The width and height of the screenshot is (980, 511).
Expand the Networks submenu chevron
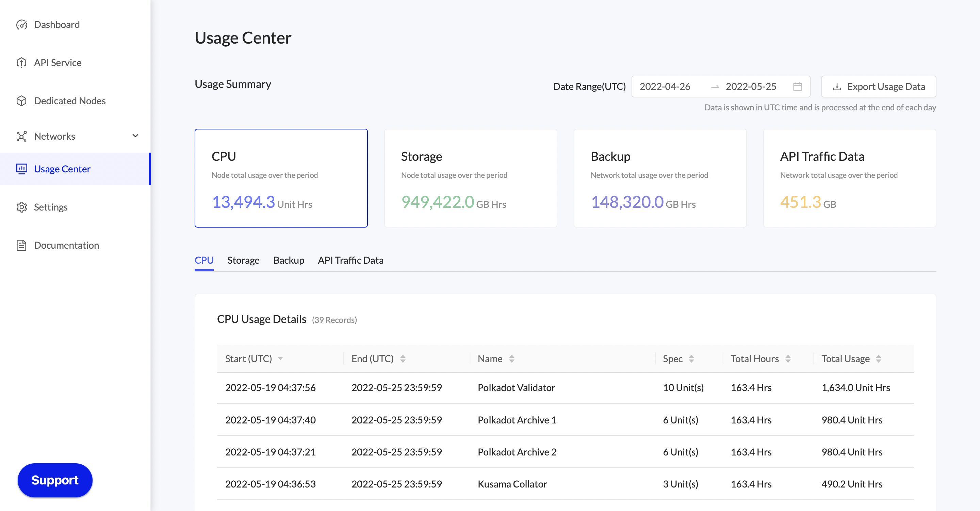pyautogui.click(x=135, y=136)
